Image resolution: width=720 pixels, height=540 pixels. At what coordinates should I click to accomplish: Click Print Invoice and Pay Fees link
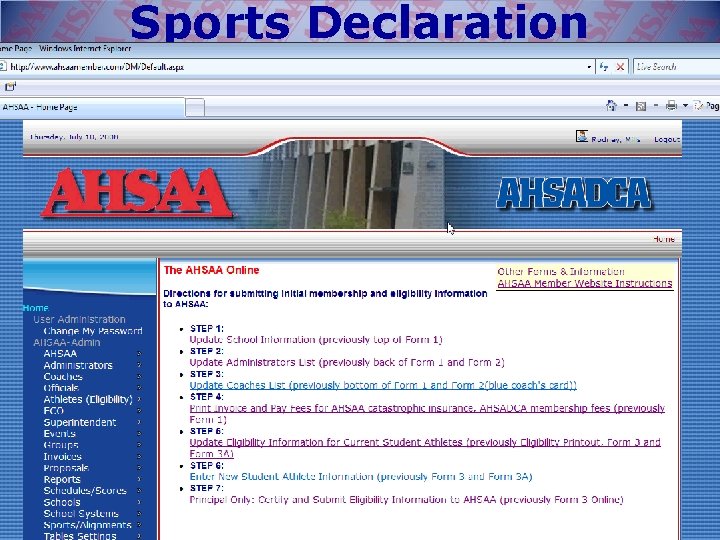pyautogui.click(x=427, y=414)
